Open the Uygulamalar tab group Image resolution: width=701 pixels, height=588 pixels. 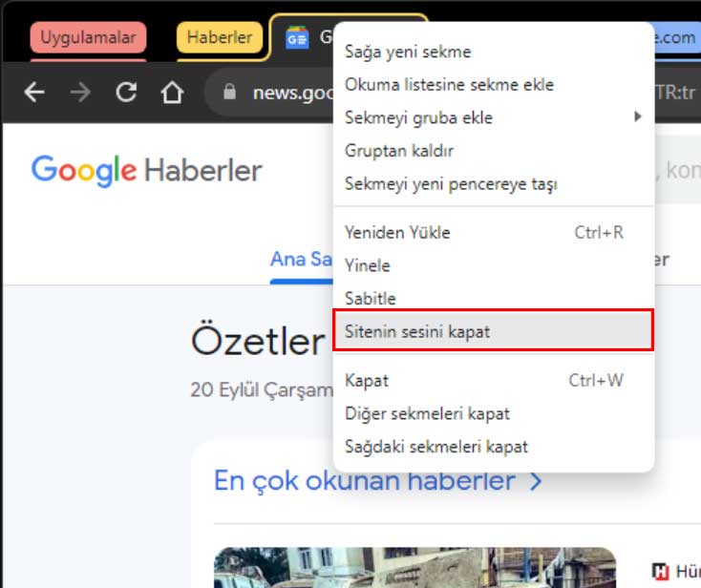click(x=88, y=37)
